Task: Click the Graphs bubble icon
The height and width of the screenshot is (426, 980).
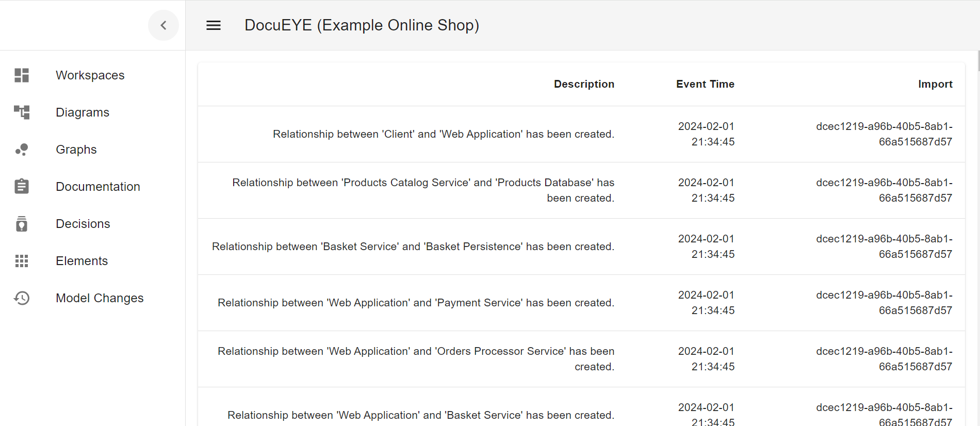Action: click(x=22, y=150)
